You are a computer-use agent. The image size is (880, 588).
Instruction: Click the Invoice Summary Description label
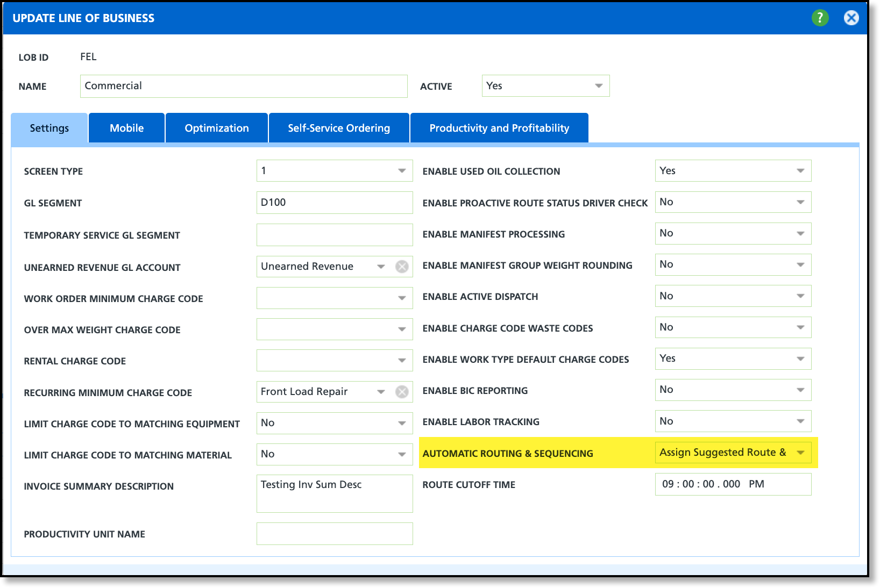pos(99,486)
